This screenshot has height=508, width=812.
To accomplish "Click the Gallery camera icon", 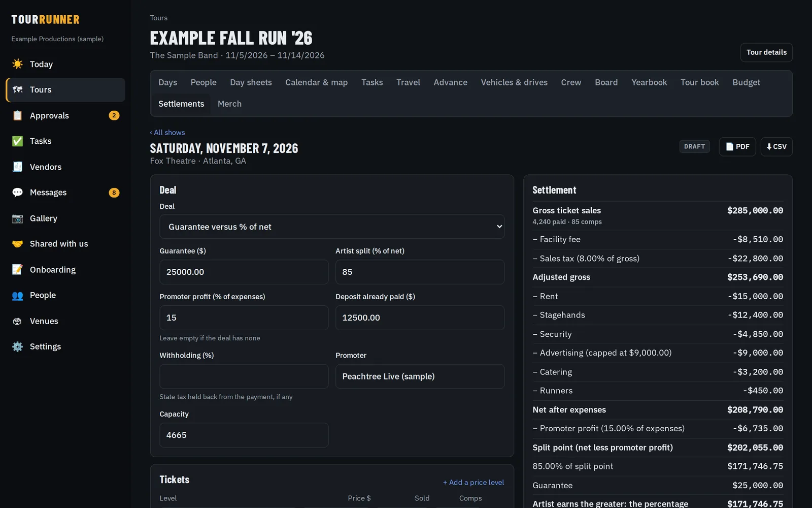I will [17, 218].
